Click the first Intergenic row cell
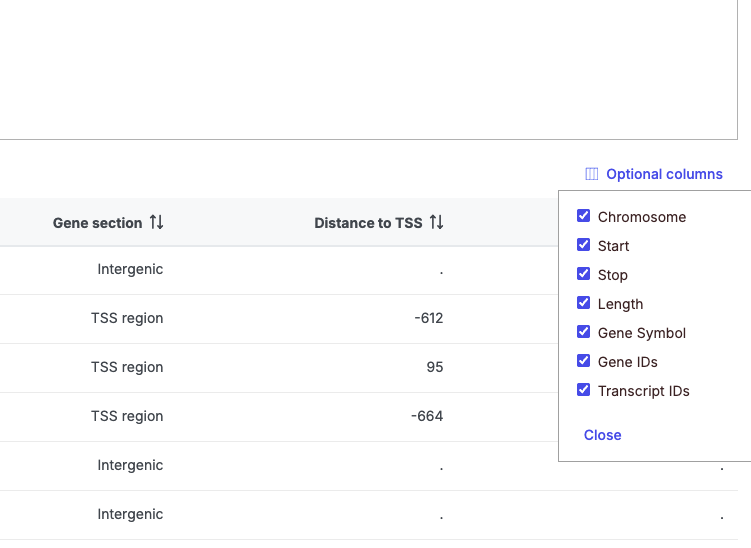Viewport: 751px width, 548px height. pos(130,269)
